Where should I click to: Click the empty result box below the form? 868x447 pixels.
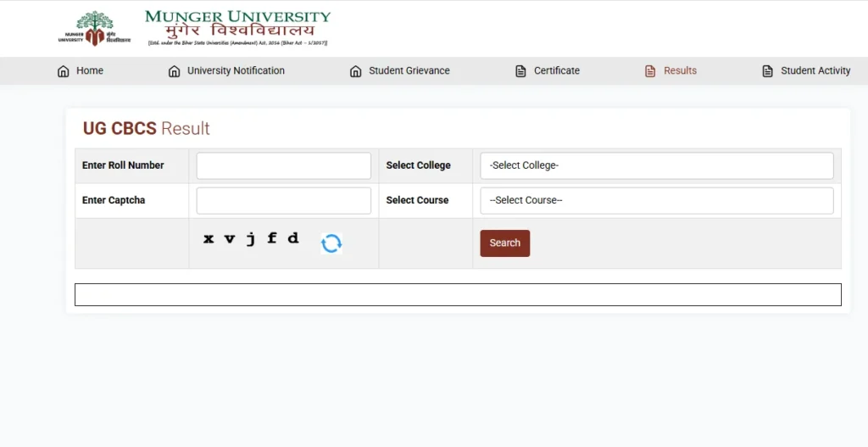point(458,294)
